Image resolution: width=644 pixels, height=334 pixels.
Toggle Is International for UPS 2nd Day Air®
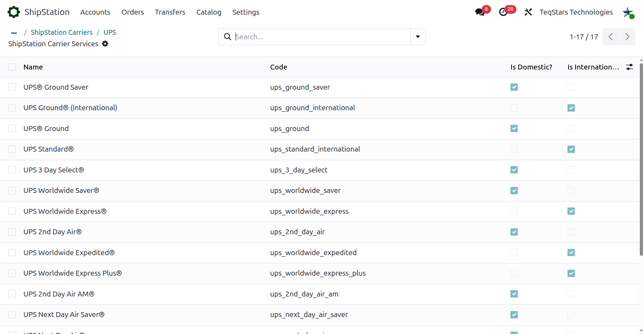[x=571, y=232]
